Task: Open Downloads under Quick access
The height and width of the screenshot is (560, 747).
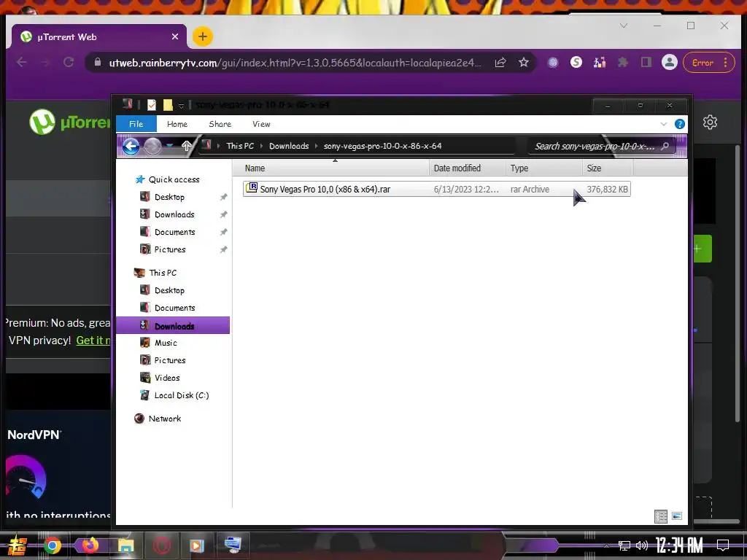Action: tap(174, 214)
